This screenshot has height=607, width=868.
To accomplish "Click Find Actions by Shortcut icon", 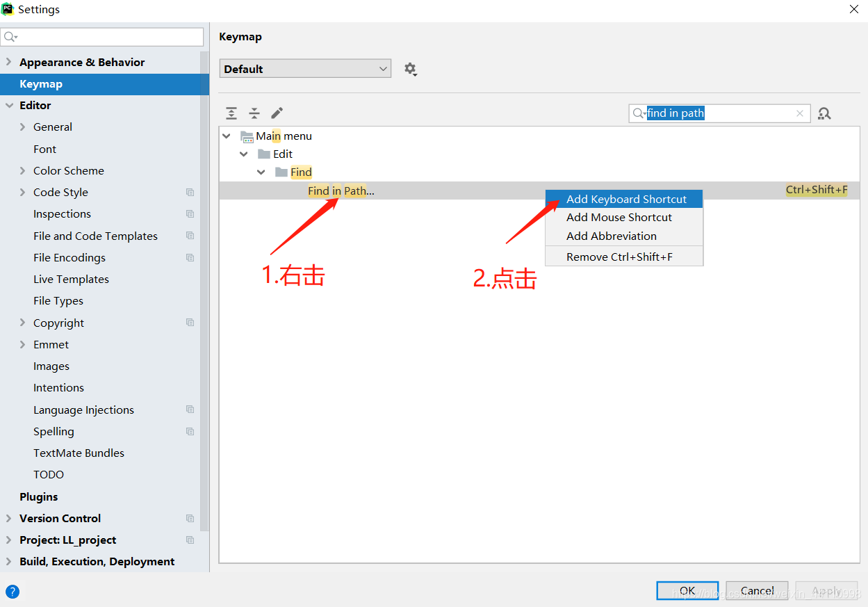I will coord(824,113).
